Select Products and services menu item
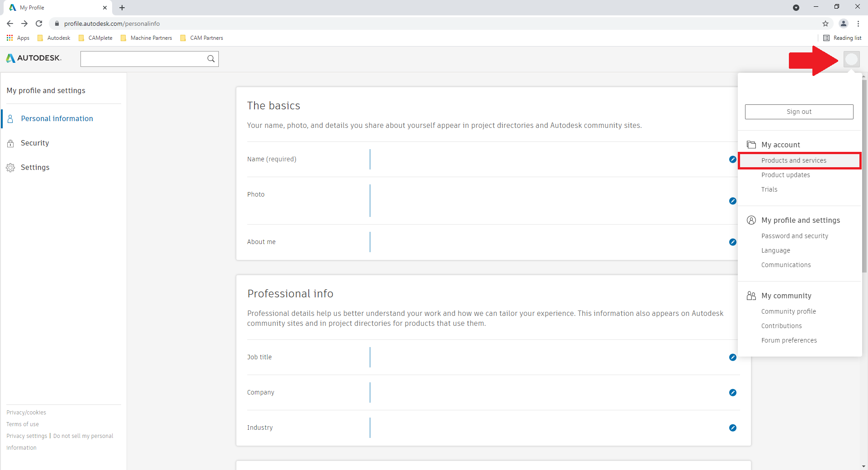This screenshot has height=470, width=868. [x=793, y=160]
